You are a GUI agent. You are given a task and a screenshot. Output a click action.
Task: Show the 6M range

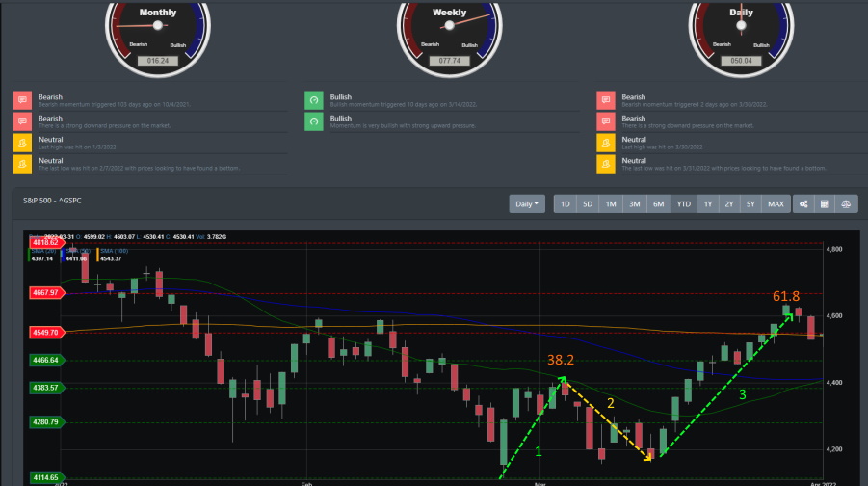[x=658, y=203]
